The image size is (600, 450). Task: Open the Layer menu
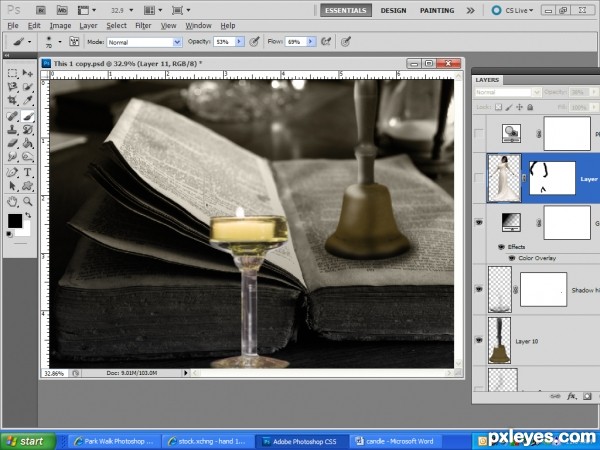pos(88,26)
